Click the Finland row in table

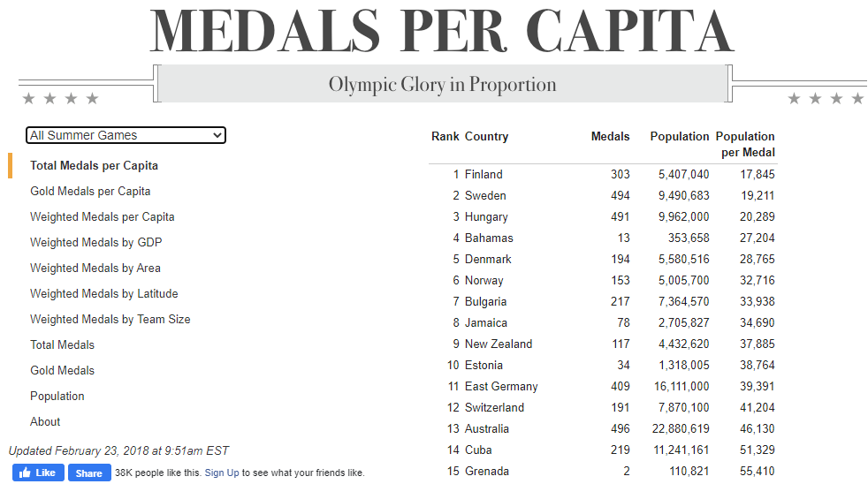click(483, 174)
